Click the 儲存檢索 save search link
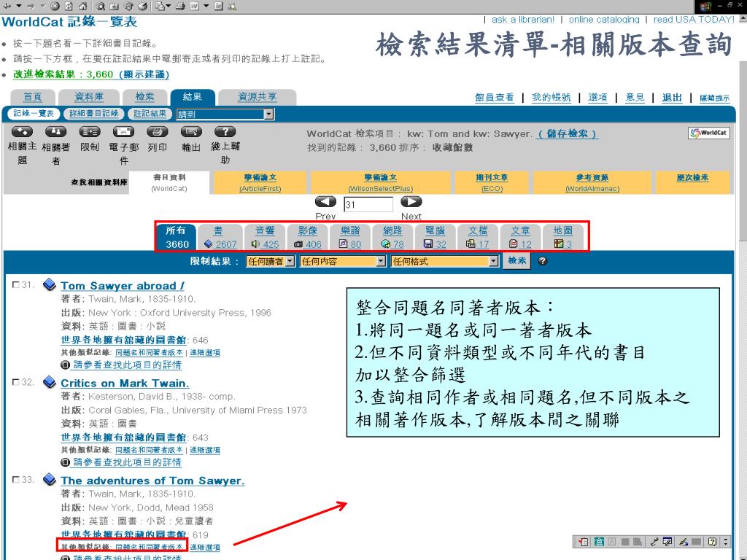The width and height of the screenshot is (747, 560). [567, 134]
